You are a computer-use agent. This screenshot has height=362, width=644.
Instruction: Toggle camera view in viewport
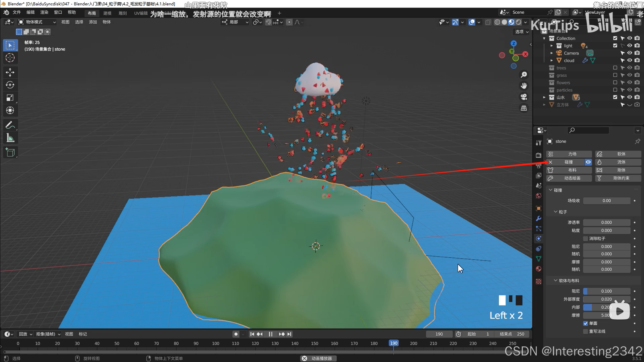pos(524,97)
